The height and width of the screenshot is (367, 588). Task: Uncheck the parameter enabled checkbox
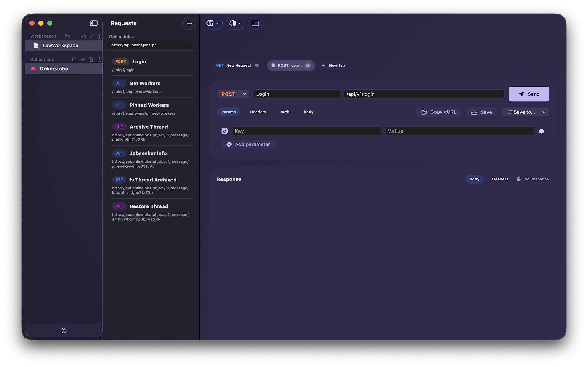[225, 131]
